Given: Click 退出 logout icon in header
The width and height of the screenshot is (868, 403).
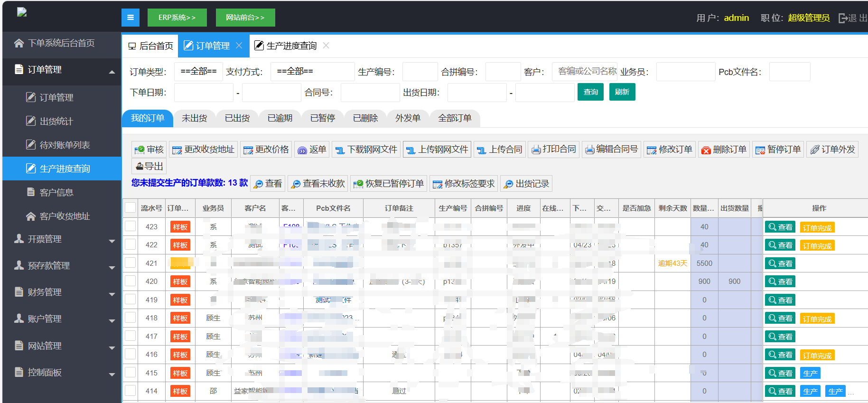Looking at the screenshot, I should click(843, 18).
